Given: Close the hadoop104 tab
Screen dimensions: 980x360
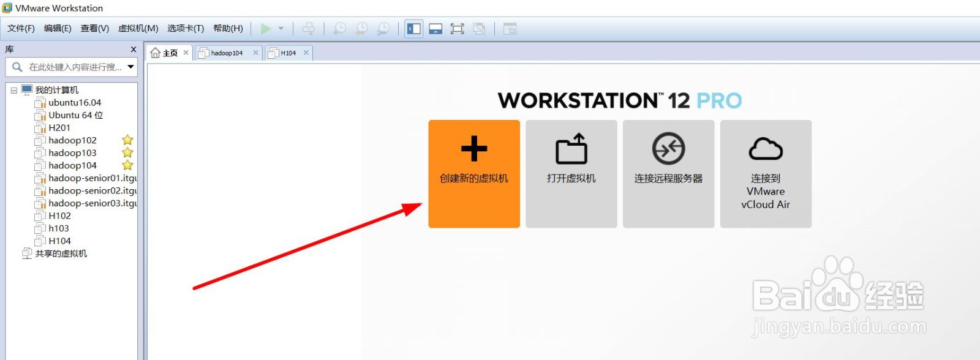Looking at the screenshot, I should (255, 53).
